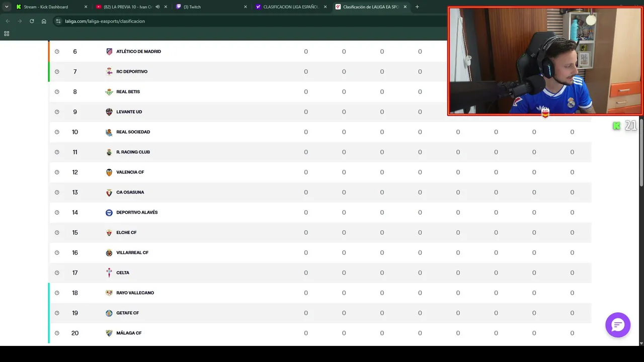Select the R. RACING CLUB team name

(x=133, y=152)
